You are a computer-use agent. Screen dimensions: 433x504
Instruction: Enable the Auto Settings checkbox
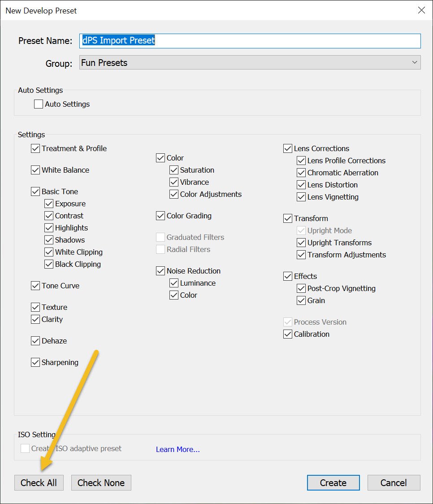pyautogui.click(x=39, y=104)
